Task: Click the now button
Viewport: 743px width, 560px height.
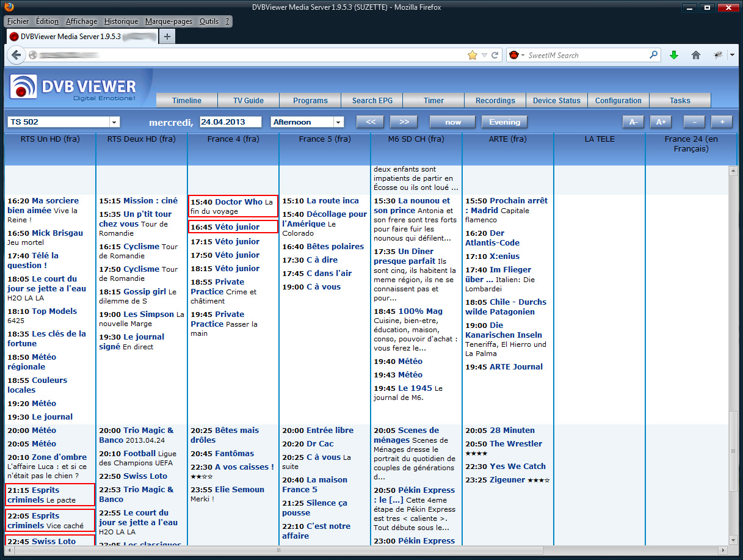Action: tap(453, 122)
